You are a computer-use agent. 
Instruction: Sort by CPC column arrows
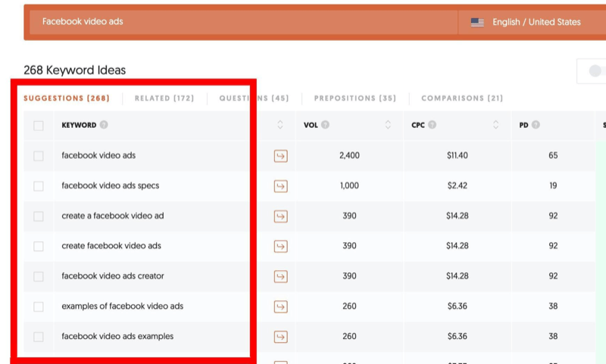click(x=495, y=125)
